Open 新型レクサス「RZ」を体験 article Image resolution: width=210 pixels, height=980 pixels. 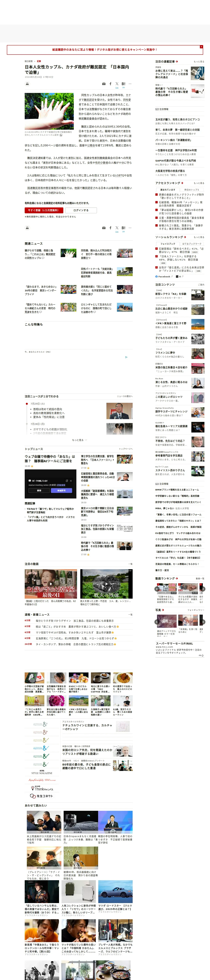click(x=171, y=294)
